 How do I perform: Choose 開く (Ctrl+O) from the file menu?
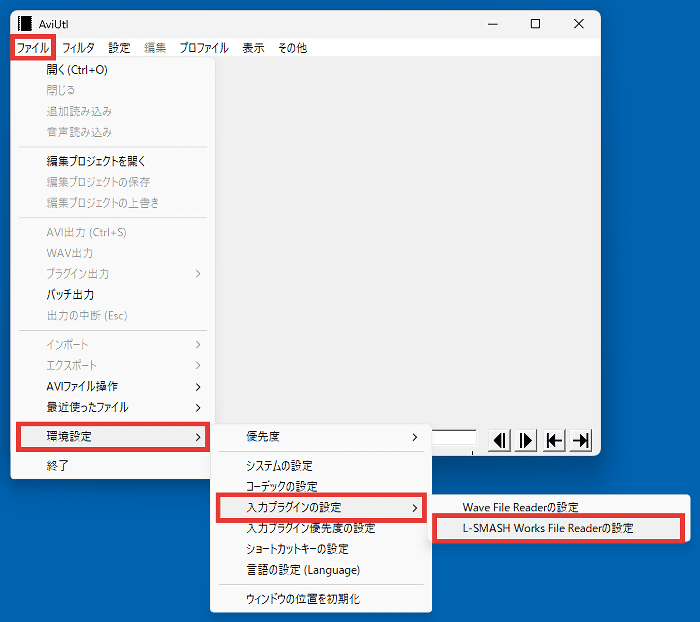(x=77, y=70)
